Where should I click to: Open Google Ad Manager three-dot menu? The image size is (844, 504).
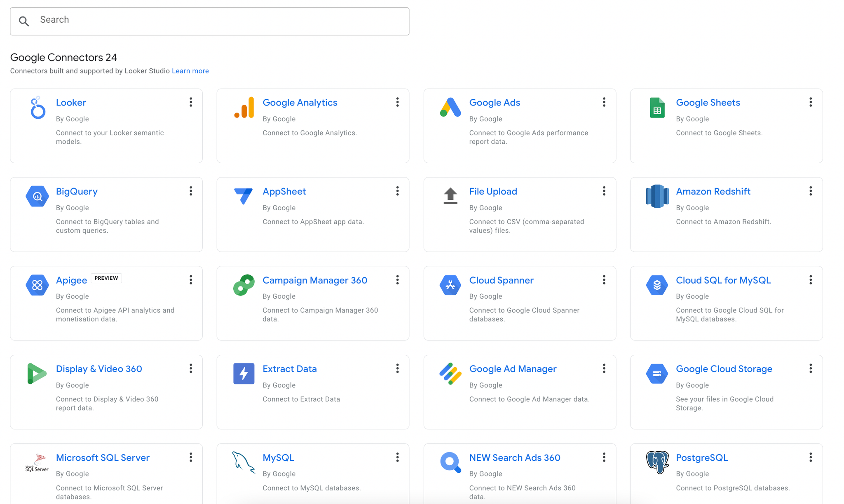(604, 368)
